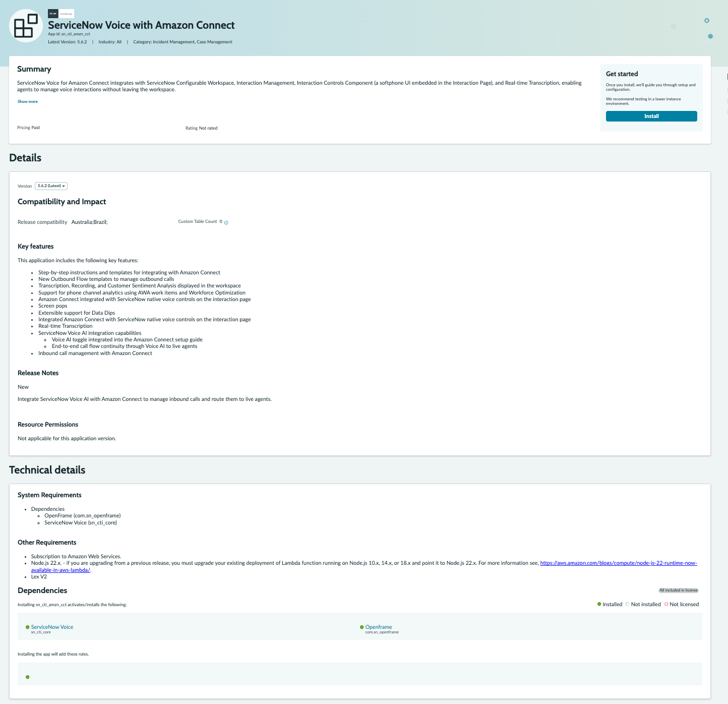Image resolution: width=728 pixels, height=704 pixels.
Task: Click New Outbound Flow templates bullet
Action: coord(106,279)
